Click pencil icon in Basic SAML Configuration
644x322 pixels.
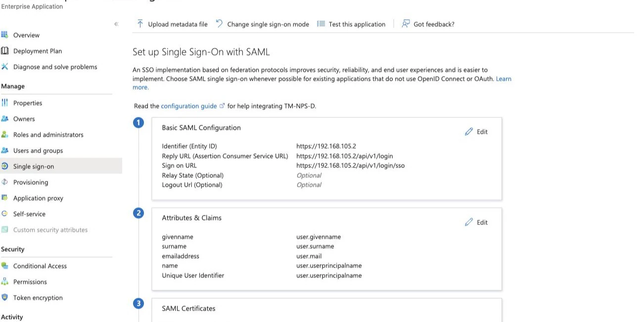tap(469, 132)
